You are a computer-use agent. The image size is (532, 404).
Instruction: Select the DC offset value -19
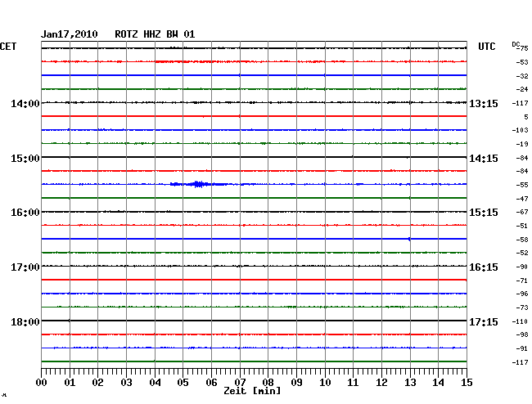522,144
